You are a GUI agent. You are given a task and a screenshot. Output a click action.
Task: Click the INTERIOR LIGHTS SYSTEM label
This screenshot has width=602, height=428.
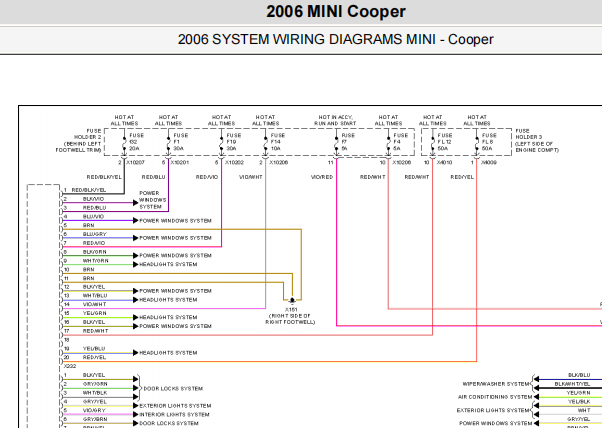[x=174, y=415]
